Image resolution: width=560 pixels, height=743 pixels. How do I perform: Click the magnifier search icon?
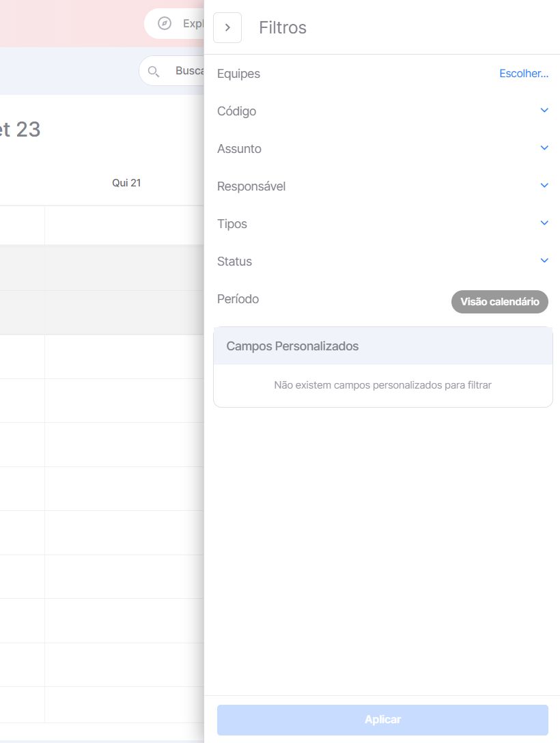click(x=153, y=72)
